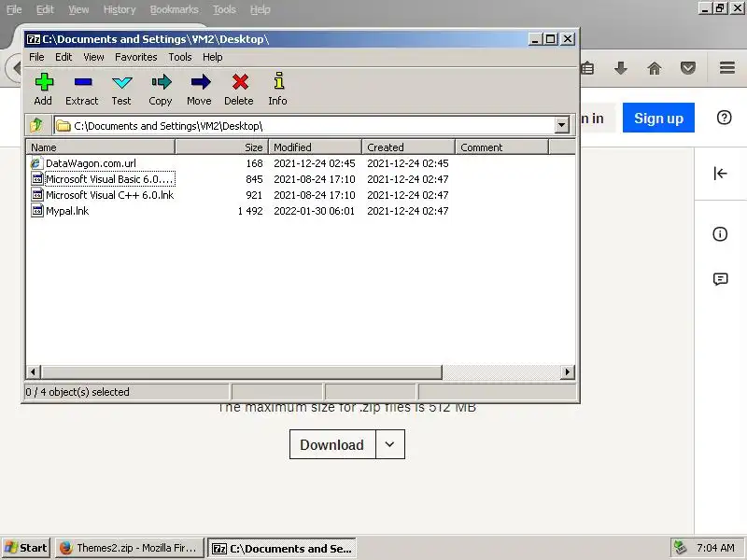The width and height of the screenshot is (747, 560).
Task: Click the 2021-12-24 02:45 created date
Action: coord(408,163)
